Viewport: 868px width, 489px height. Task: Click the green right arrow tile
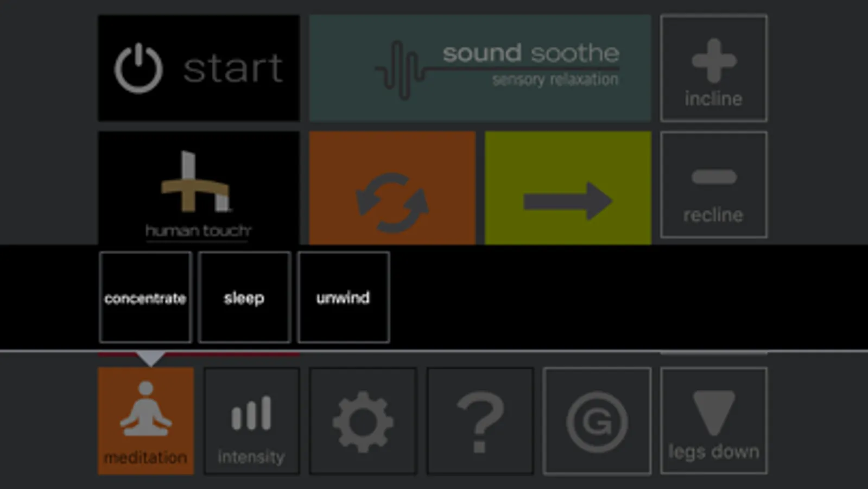(568, 188)
